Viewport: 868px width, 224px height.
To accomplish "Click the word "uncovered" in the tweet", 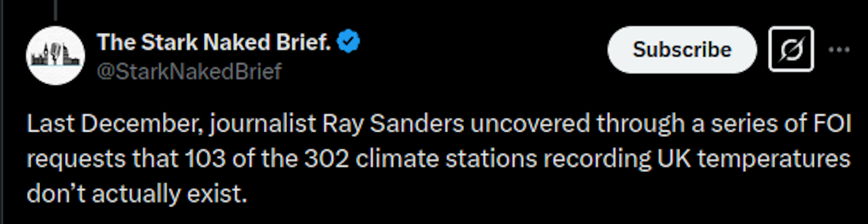I will 530,124.
